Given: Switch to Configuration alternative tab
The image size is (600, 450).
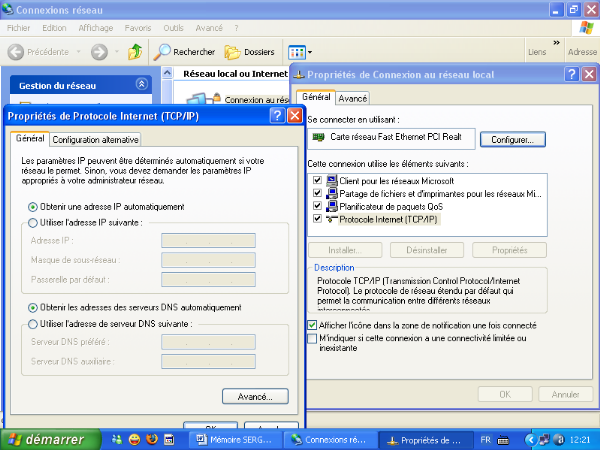Looking at the screenshot, I should click(x=96, y=140).
